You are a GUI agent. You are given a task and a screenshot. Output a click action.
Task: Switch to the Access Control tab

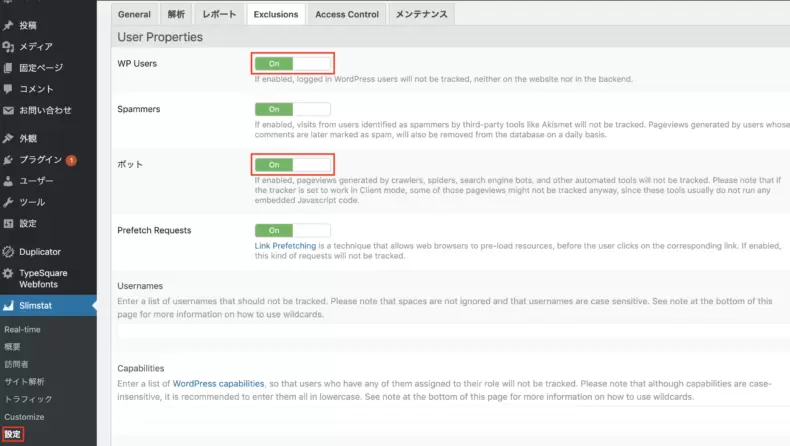(346, 15)
